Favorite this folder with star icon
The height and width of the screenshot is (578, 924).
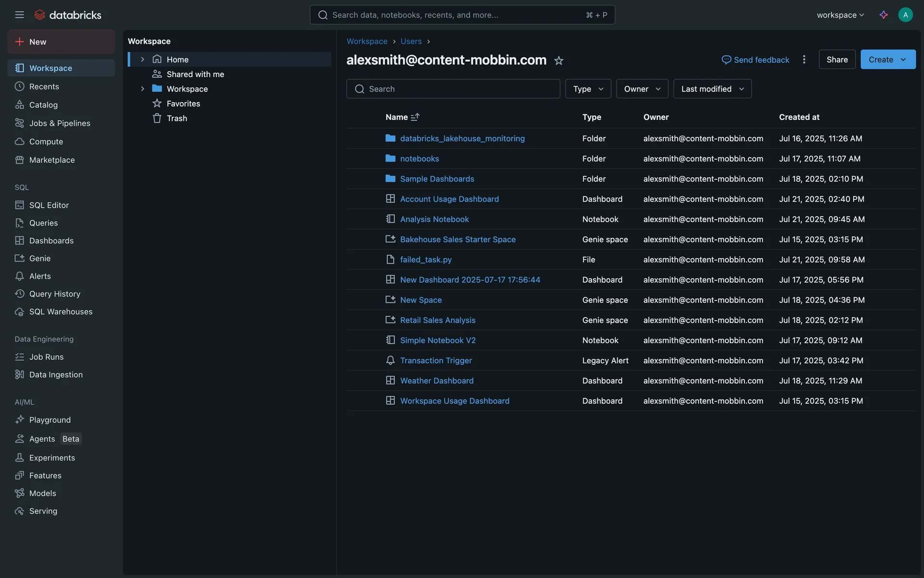[x=559, y=61]
